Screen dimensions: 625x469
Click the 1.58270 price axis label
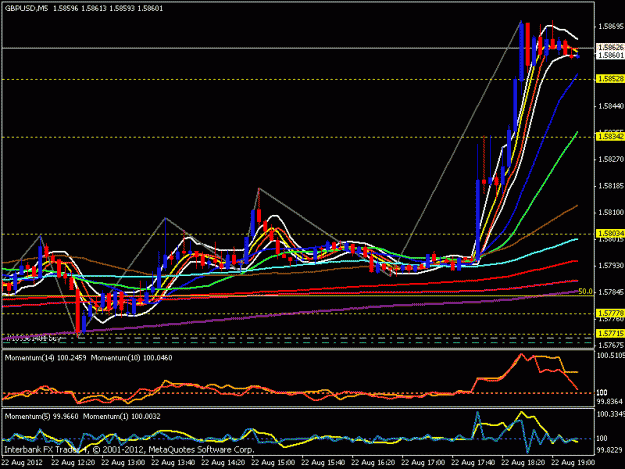tap(611, 159)
